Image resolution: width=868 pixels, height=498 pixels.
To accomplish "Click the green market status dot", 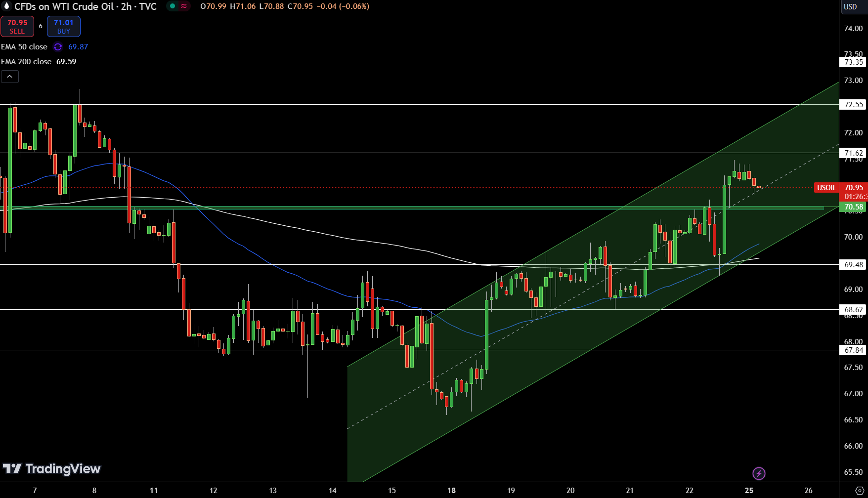I will (x=172, y=6).
